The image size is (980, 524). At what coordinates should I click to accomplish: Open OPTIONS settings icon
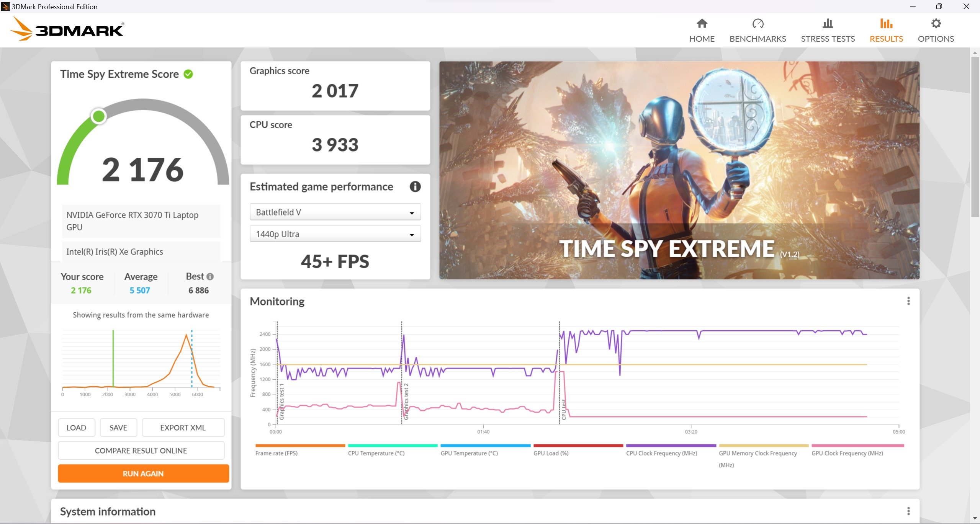935,24
